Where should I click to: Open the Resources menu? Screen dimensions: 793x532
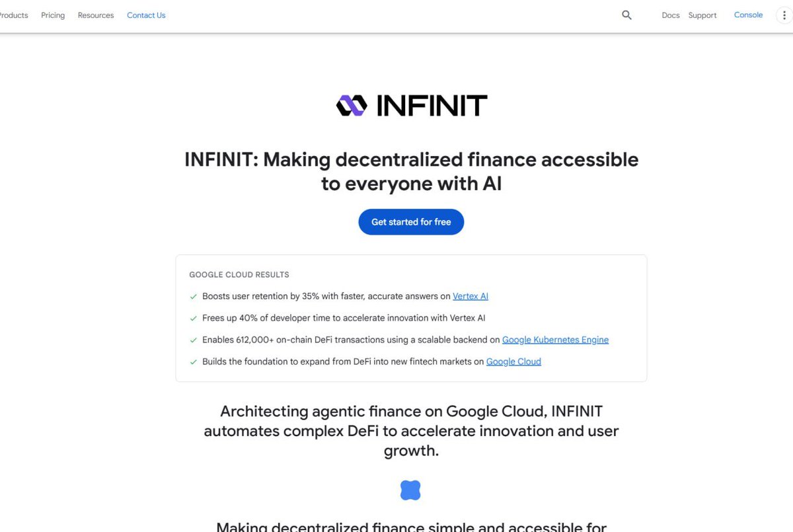[x=96, y=15]
